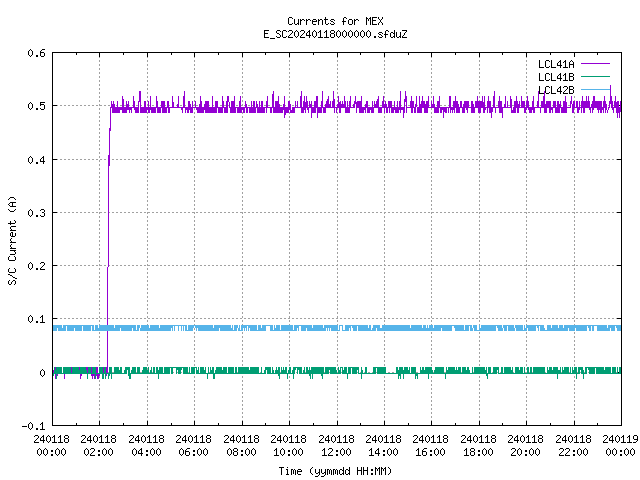This screenshot has height=480, width=640.
Task: Click the y-axis tick value 0
Action: click(42, 373)
